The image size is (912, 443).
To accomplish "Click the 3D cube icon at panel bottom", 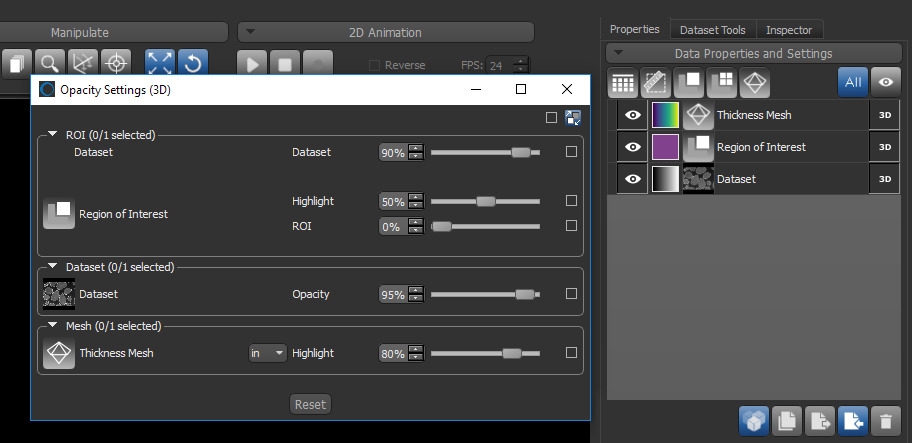I will tap(754, 422).
